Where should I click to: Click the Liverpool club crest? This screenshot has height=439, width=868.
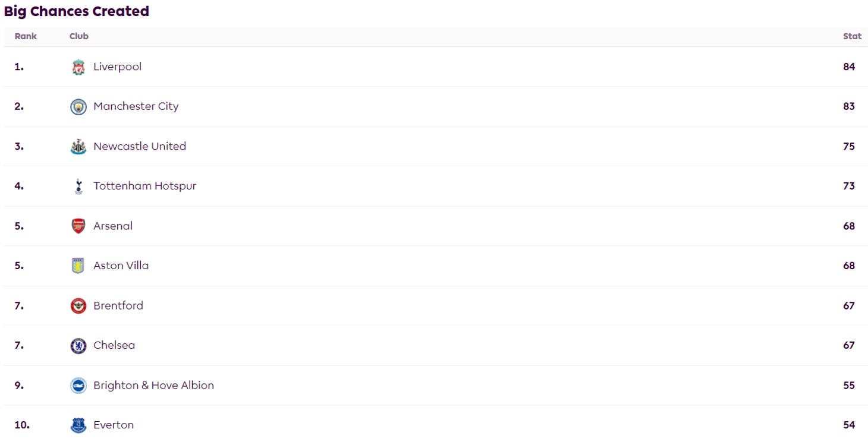[78, 67]
